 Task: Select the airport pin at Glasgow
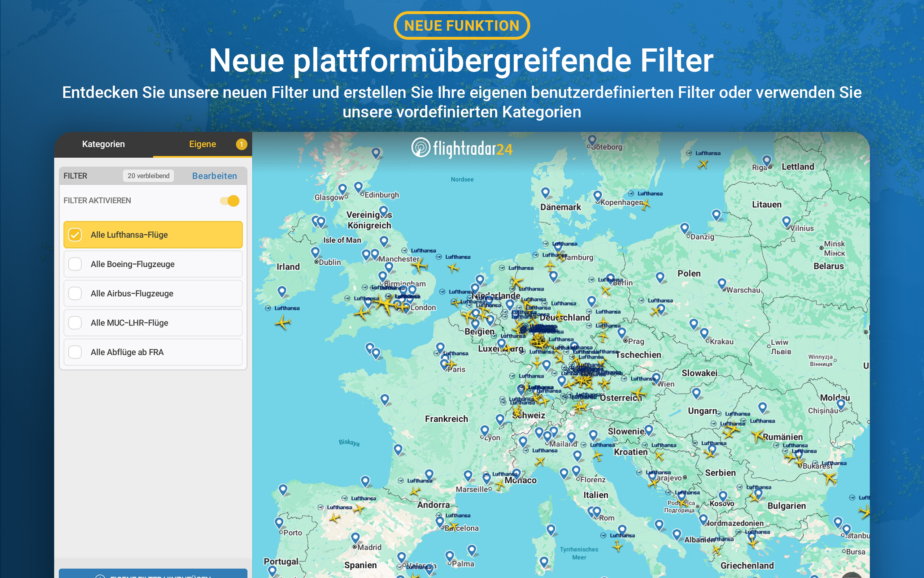[x=343, y=189]
